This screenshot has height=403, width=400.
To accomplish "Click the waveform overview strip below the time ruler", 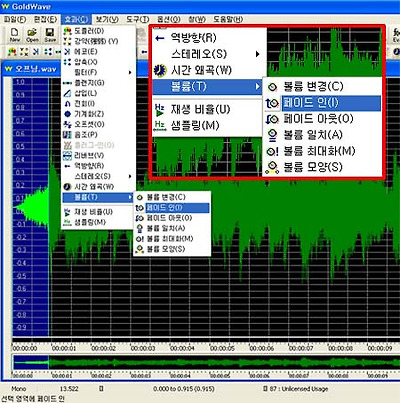I will pyautogui.click(x=206, y=362).
